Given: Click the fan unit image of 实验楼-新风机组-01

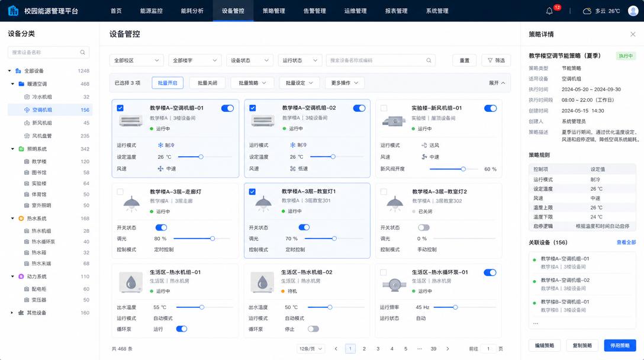Looking at the screenshot, I should coord(394,121).
